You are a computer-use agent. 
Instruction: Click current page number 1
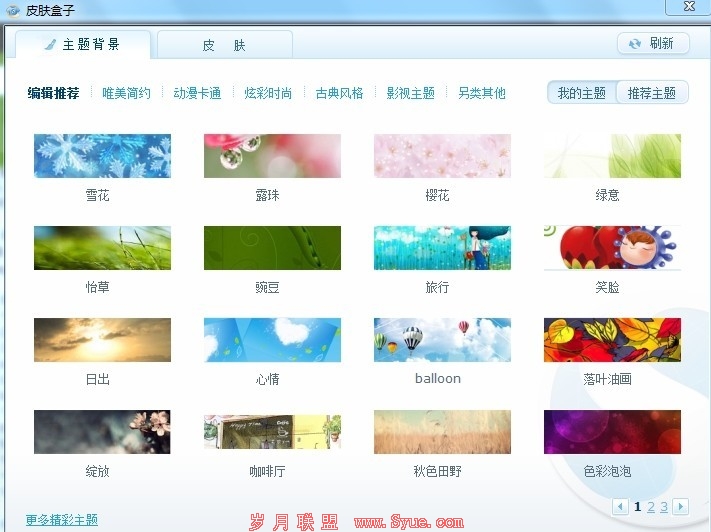click(638, 507)
